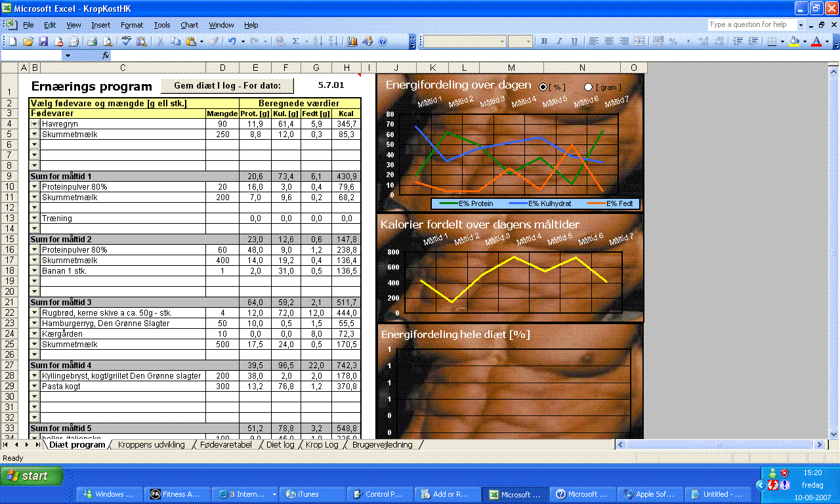The image size is (840, 504).
Task: Apply the red Font Color swatch
Action: click(x=816, y=41)
